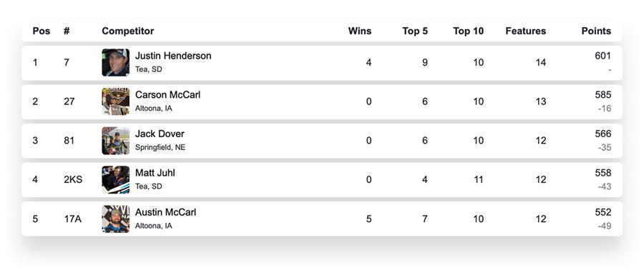
Task: Open the Austin McCarl name link
Action: (165, 212)
